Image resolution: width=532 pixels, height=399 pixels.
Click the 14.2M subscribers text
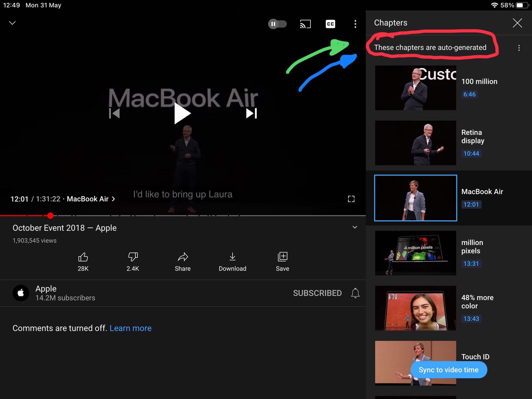[x=65, y=298]
